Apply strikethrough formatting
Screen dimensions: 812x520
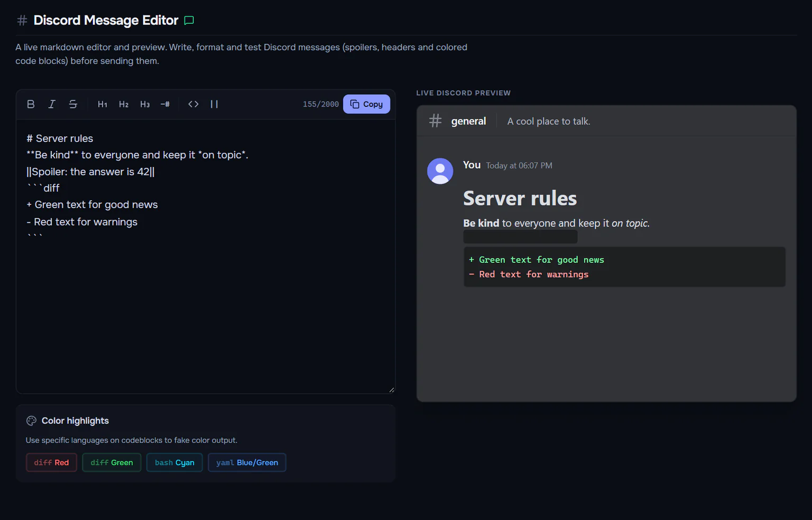pyautogui.click(x=73, y=104)
